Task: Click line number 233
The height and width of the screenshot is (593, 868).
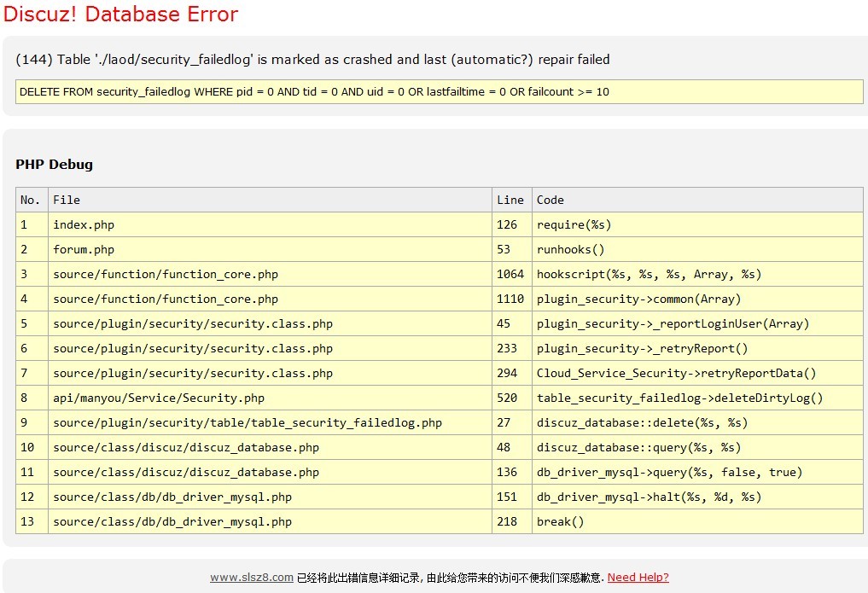Action: (512, 348)
